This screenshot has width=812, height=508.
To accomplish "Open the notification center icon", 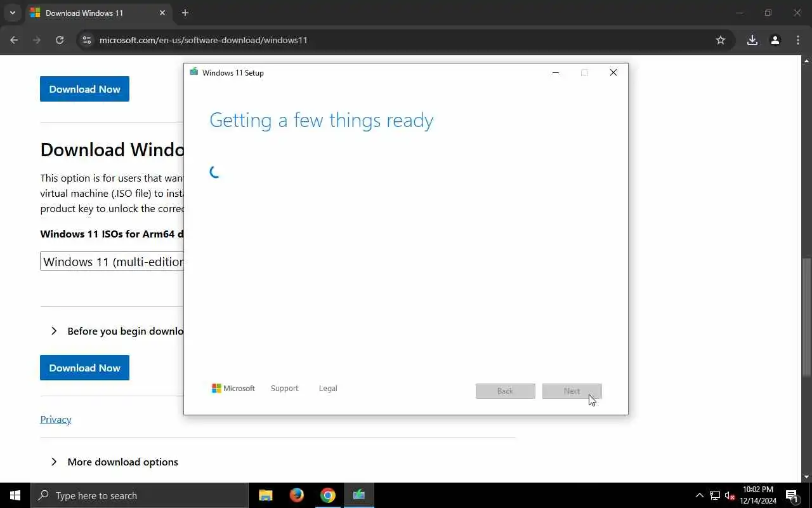I will coord(792,495).
